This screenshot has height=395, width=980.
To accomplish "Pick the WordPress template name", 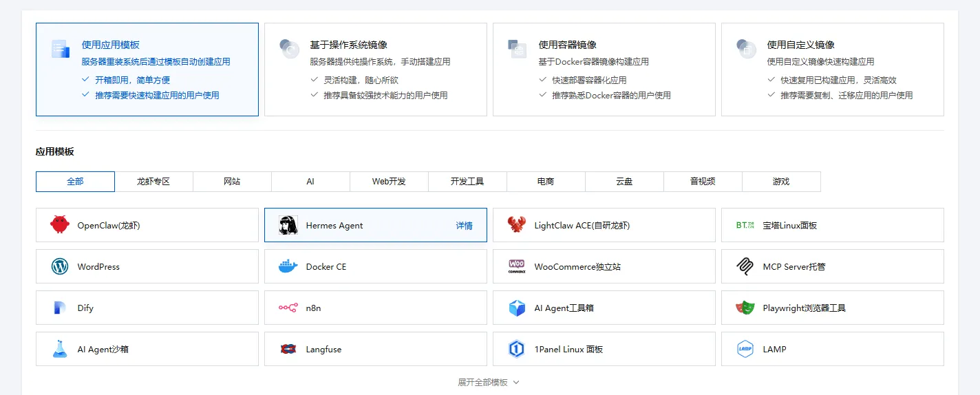I will [98, 266].
